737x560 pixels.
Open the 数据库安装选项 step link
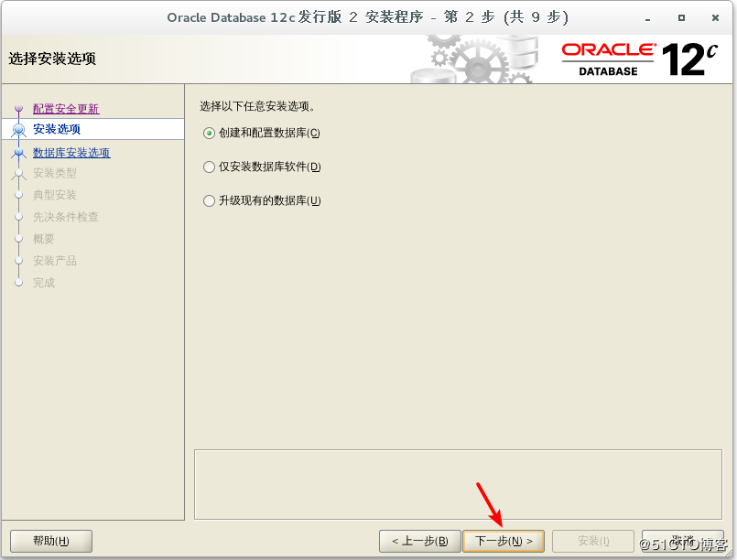click(71, 153)
